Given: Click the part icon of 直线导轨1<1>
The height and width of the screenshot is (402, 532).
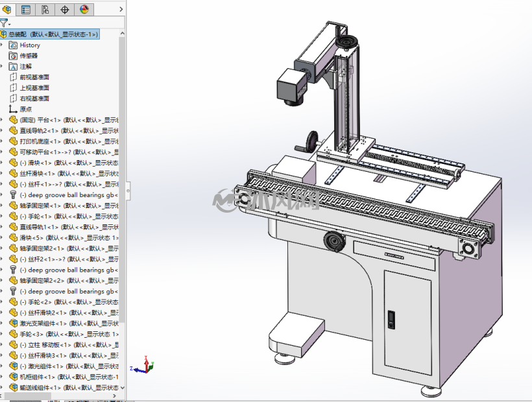Looking at the screenshot, I should (x=13, y=227).
